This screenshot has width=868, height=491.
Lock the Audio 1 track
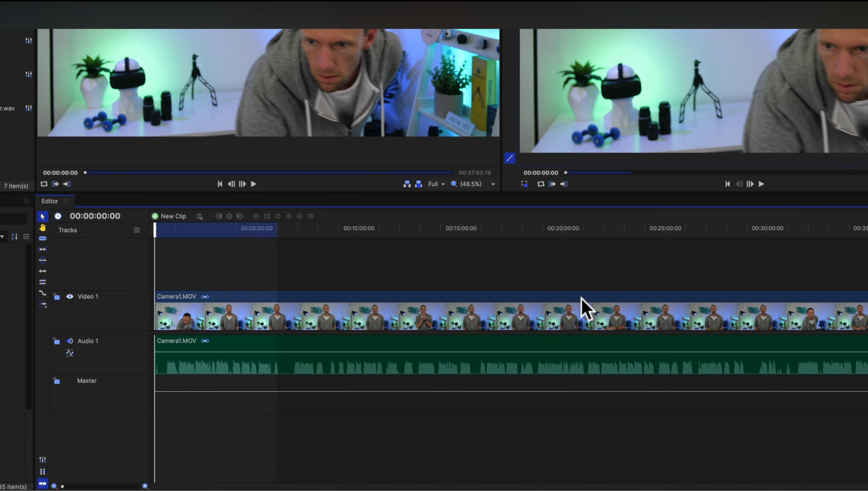tap(57, 341)
